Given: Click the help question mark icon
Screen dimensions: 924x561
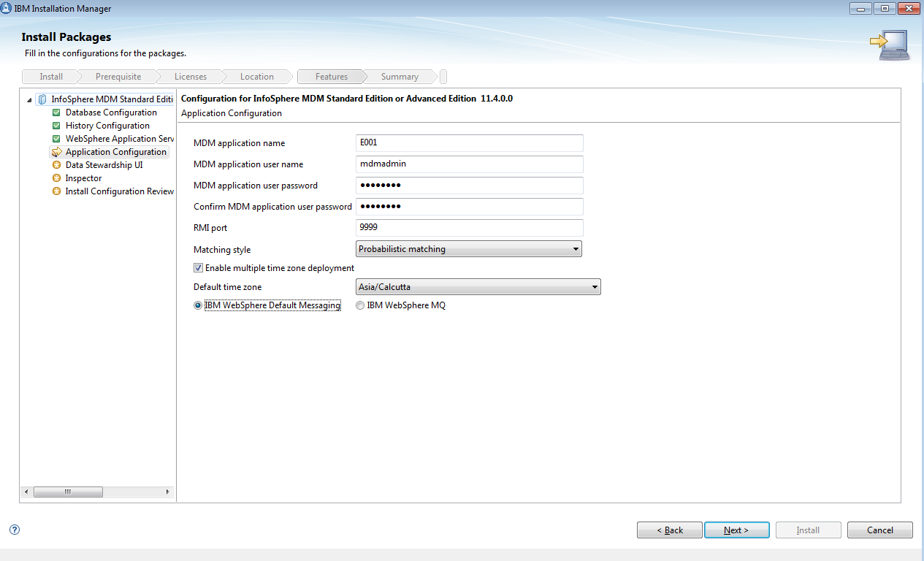Looking at the screenshot, I should tap(15, 530).
